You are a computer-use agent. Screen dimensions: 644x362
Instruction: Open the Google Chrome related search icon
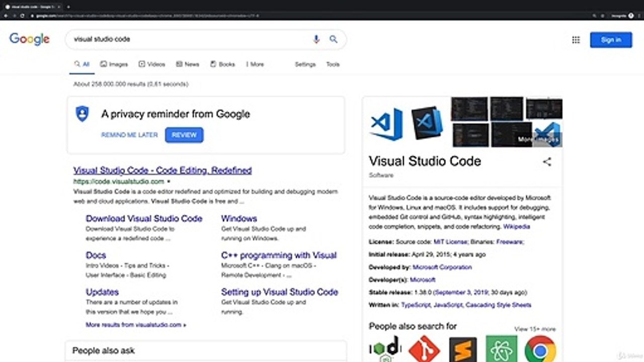click(x=540, y=349)
